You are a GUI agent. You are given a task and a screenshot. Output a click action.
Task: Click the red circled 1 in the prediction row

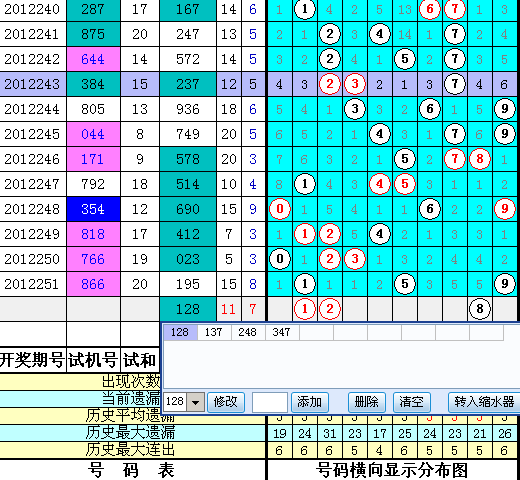pos(305,309)
